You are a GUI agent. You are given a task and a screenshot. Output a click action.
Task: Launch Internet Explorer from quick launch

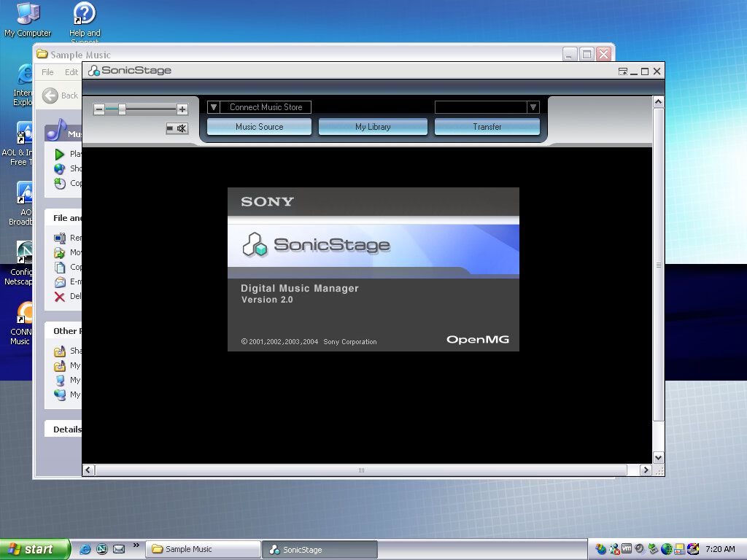[85, 549]
